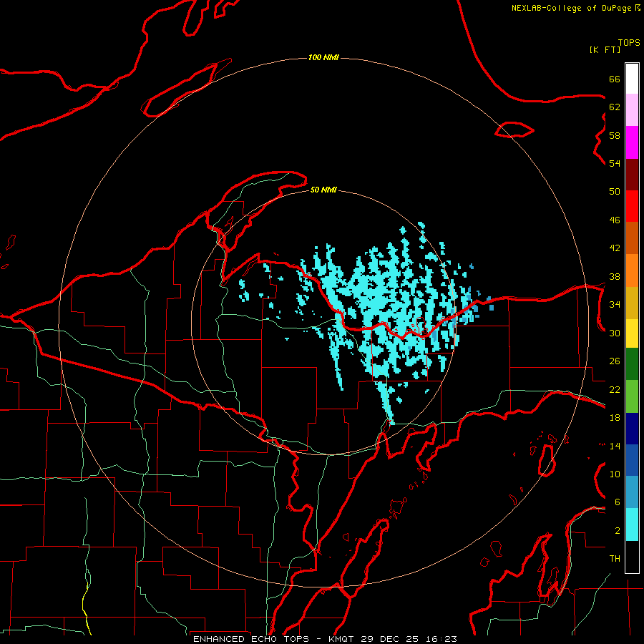Click the legend label 'TH'
Screen dimensions: 644x644
point(615,559)
